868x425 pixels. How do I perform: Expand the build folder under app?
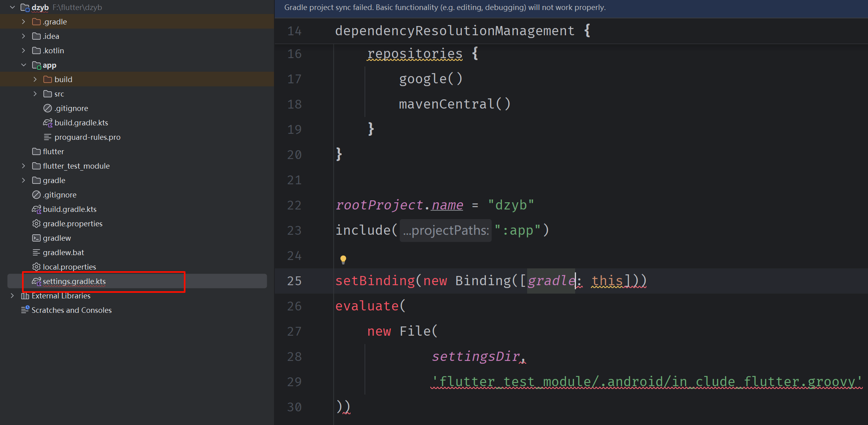coord(35,79)
